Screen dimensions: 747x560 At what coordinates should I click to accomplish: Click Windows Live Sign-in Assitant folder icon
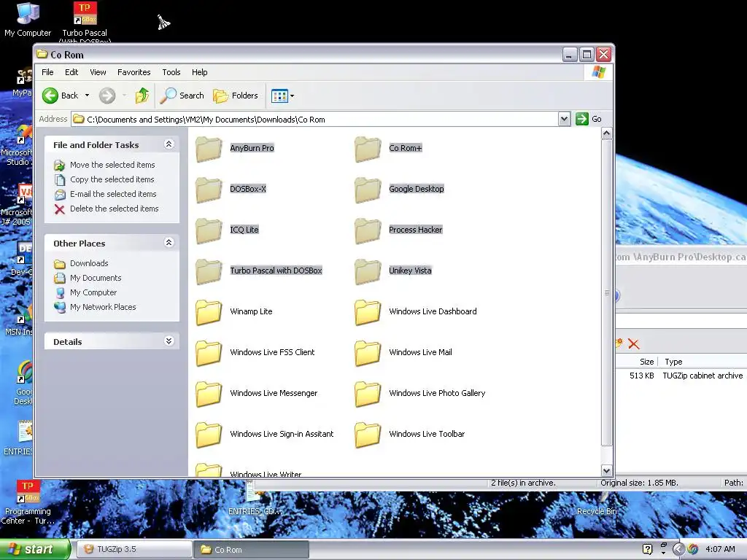[x=209, y=435]
